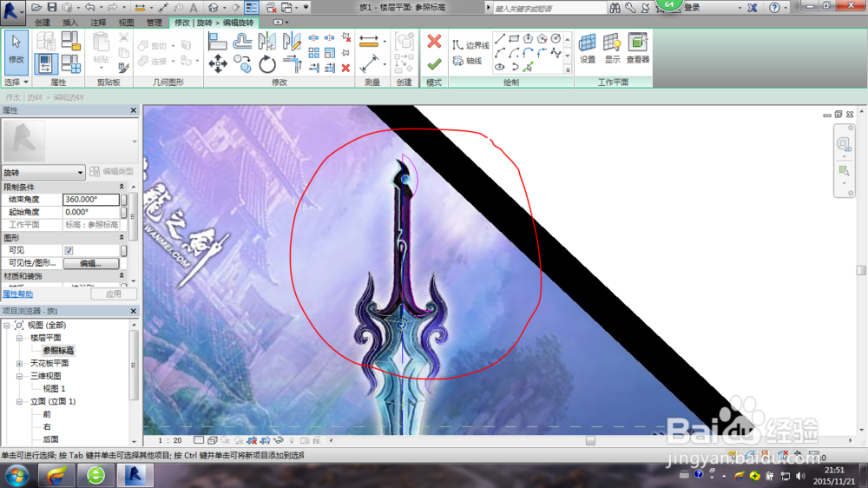Select the Pick Lines draw tool
This screenshot has width=868, height=488.
point(528,68)
